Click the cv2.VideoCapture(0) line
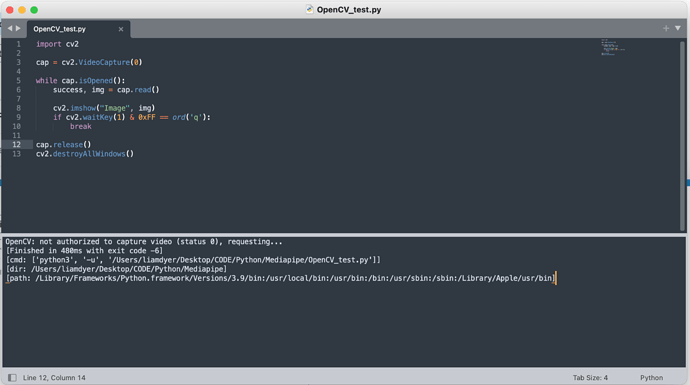690x385 pixels. point(89,62)
